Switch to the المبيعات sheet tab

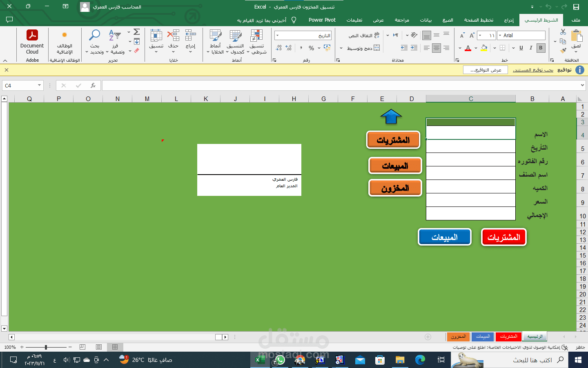tap(483, 337)
